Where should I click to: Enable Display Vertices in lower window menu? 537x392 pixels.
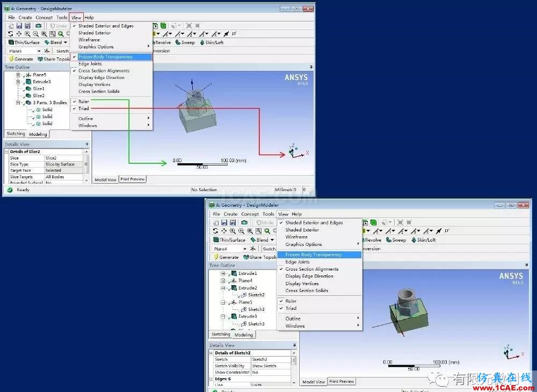[x=319, y=284]
